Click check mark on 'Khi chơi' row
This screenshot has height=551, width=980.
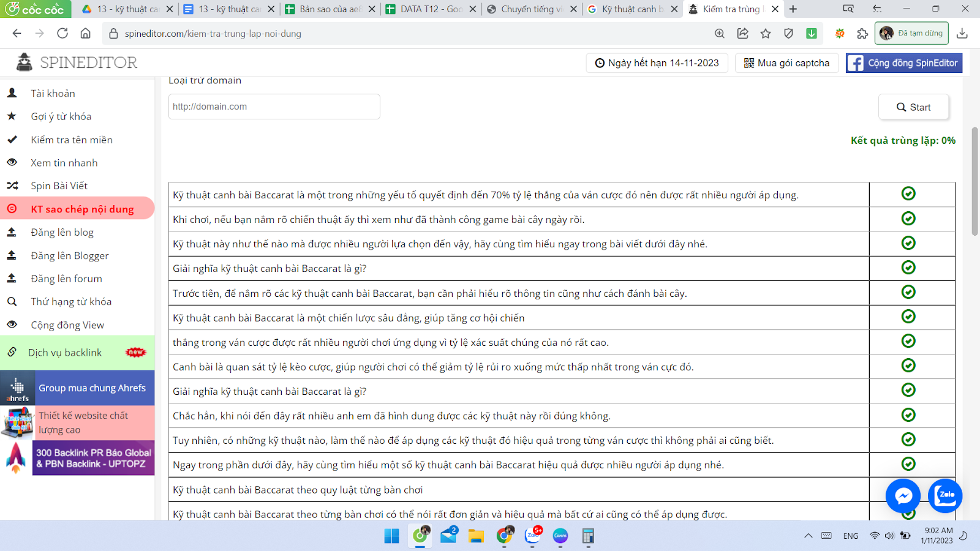tap(908, 219)
